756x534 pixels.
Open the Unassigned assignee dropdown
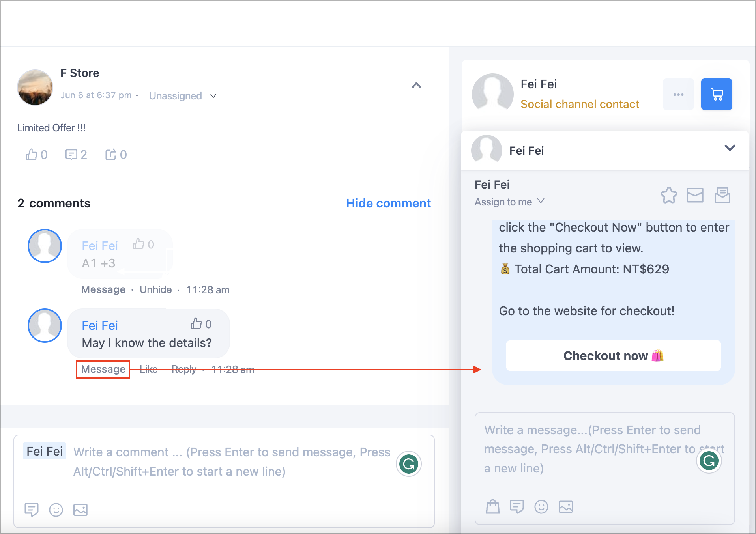[182, 96]
